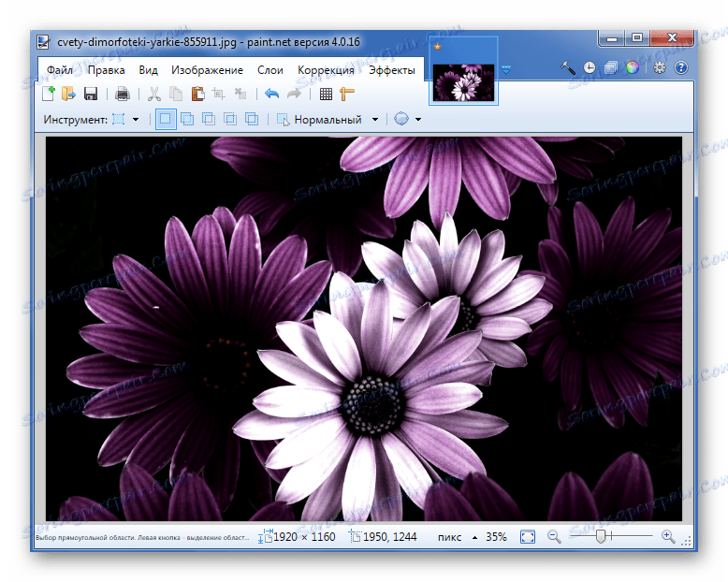The width and height of the screenshot is (728, 582).
Task: Open the Нормальный selection mode dropdown
Action: click(x=375, y=120)
